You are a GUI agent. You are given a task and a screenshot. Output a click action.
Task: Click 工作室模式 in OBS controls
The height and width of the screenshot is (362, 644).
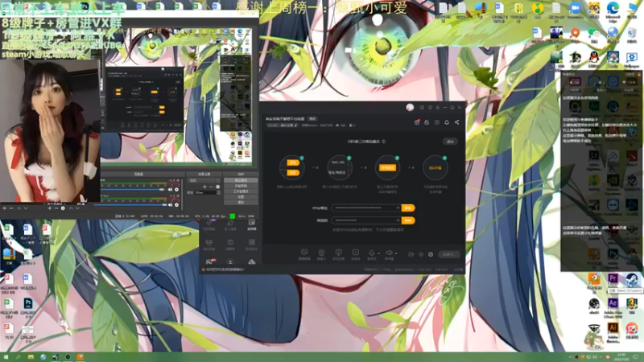241,191
